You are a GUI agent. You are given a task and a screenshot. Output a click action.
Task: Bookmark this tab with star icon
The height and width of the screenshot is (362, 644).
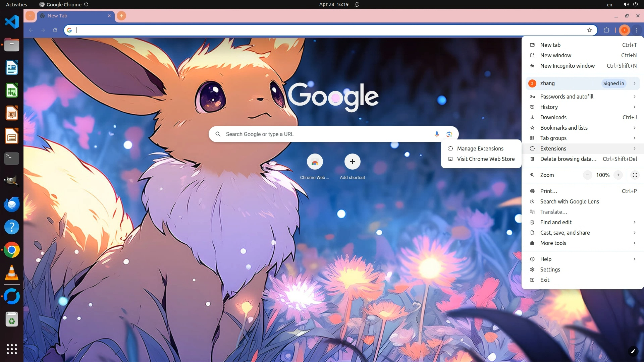[x=590, y=30]
